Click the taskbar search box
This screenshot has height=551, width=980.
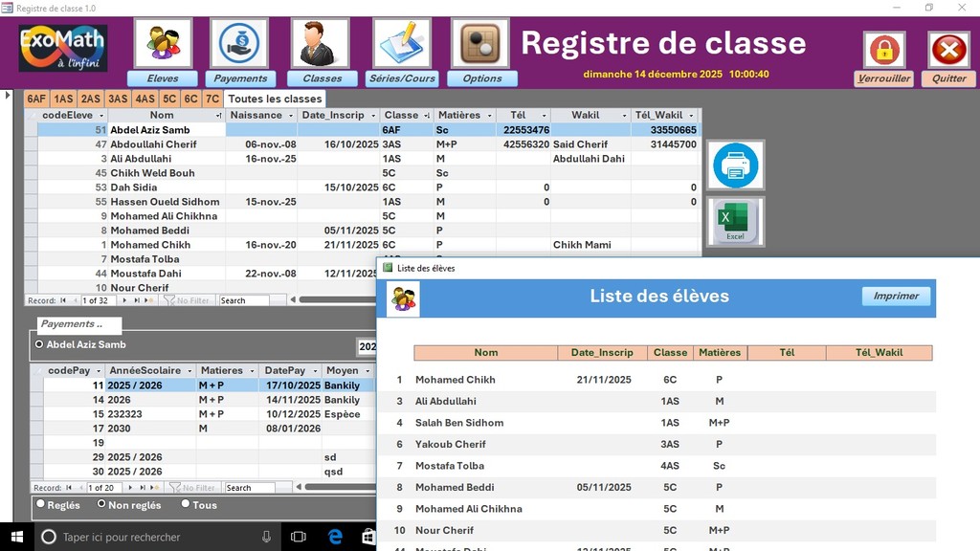pyautogui.click(x=156, y=537)
